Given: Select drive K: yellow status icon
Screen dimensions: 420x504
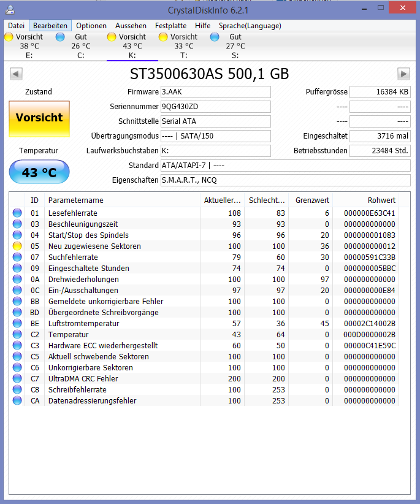Looking at the screenshot, I should point(112,37).
